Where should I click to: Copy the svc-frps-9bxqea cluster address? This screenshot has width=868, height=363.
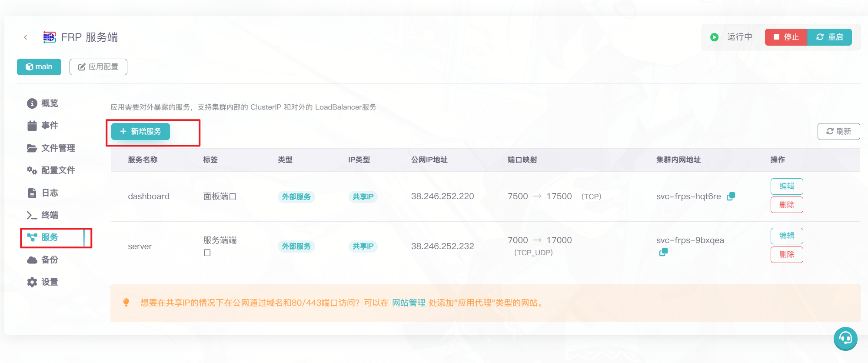[663, 252]
